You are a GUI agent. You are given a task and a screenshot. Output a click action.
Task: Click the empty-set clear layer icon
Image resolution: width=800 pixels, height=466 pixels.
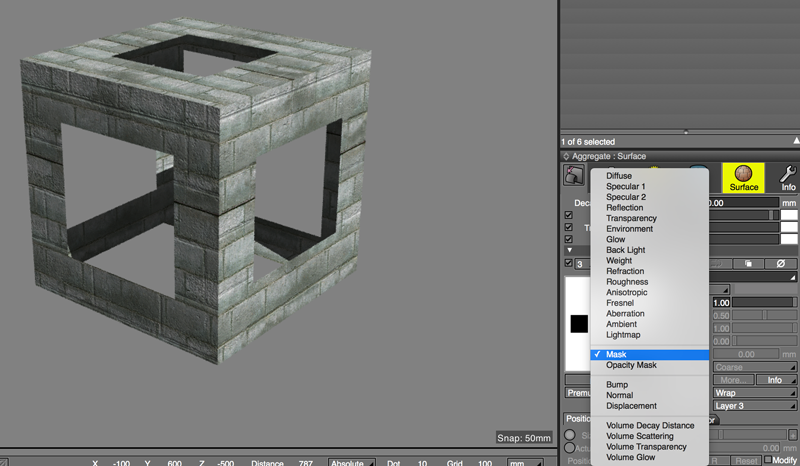(x=780, y=264)
